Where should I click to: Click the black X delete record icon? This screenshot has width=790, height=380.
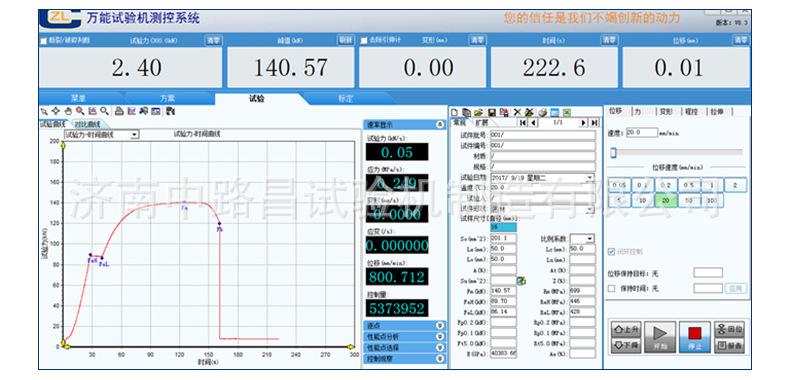517,112
